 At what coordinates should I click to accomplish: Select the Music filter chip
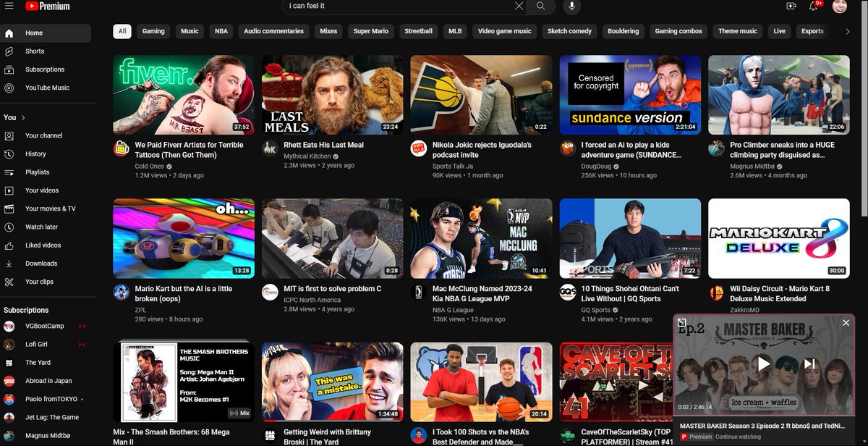point(190,31)
